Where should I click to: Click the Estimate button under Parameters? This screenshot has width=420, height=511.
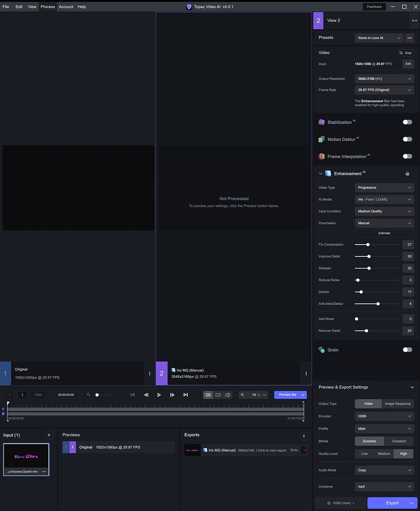[x=384, y=233]
